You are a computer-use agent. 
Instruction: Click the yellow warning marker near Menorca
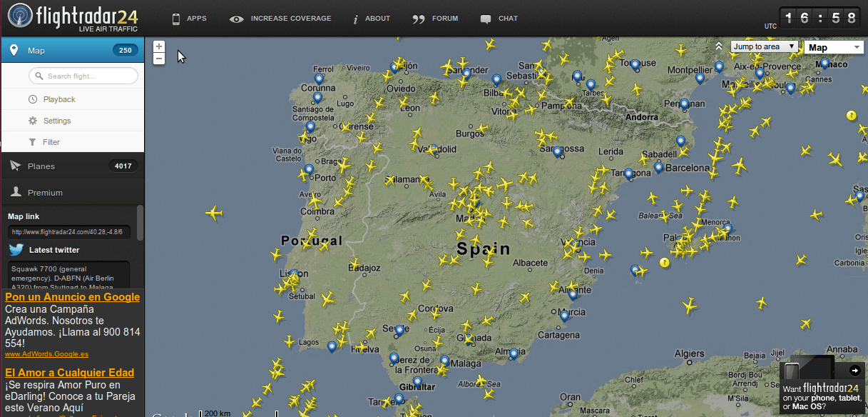pyautogui.click(x=665, y=263)
